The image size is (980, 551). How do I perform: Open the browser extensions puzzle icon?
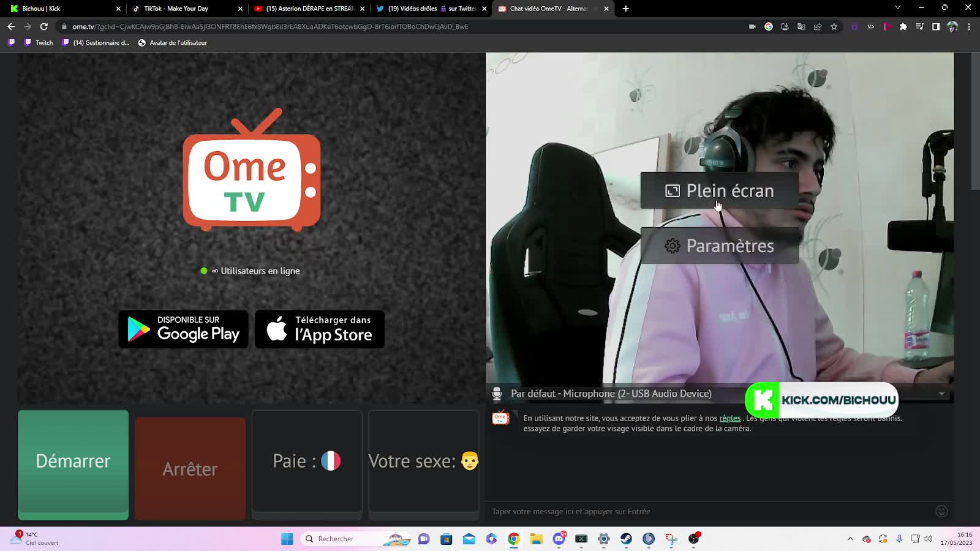(903, 27)
